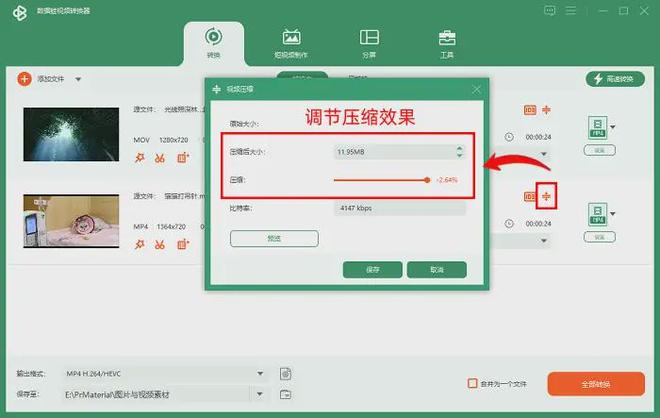
Task: Expand the 输出格式 MP4 H.264/HEVC dropdown
Action: [x=261, y=373]
